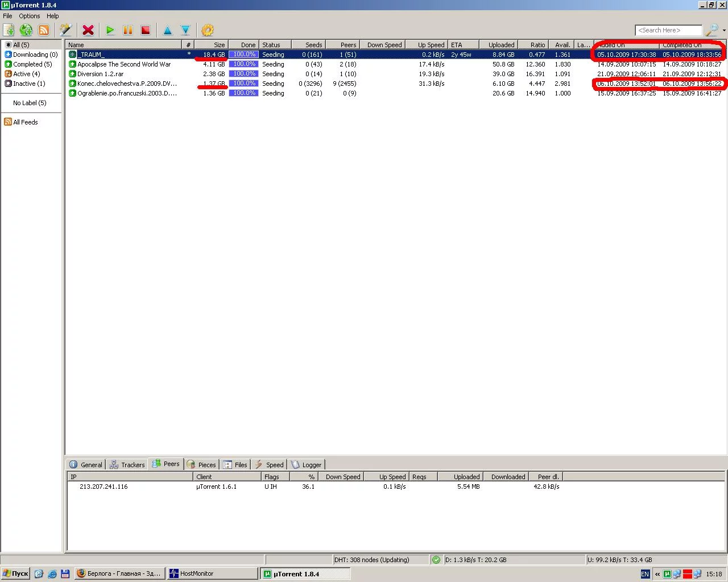Open the File menu
This screenshot has height=582, width=728.
7,16
